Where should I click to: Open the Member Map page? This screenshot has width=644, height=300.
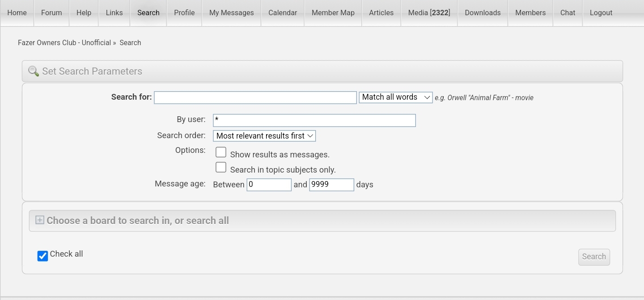tap(333, 13)
